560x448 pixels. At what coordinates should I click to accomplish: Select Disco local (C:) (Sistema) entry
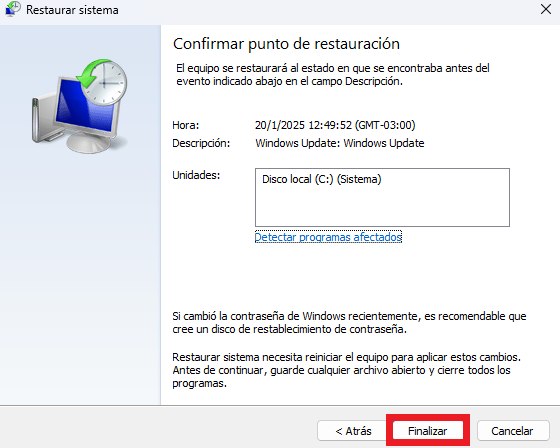tap(322, 179)
